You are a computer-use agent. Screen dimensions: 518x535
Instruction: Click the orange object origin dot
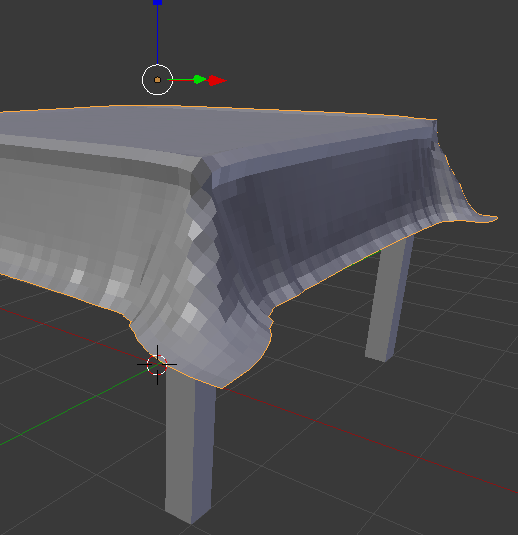tap(157, 80)
